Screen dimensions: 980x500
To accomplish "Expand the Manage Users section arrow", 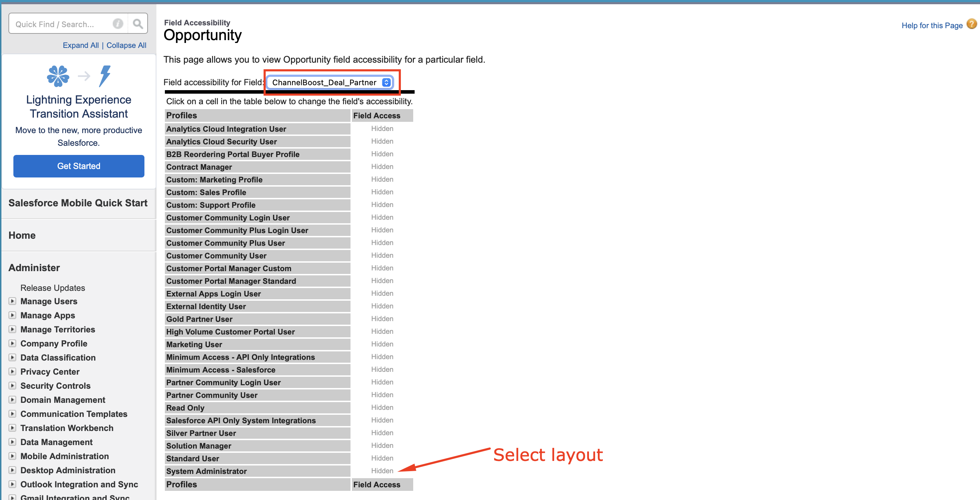I will (x=13, y=301).
